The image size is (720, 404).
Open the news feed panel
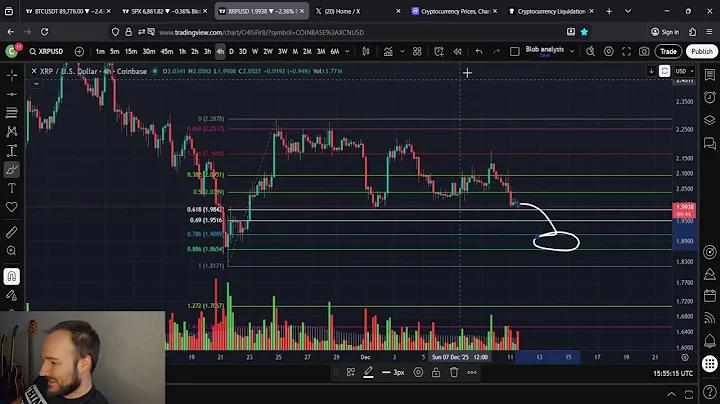tap(710, 318)
